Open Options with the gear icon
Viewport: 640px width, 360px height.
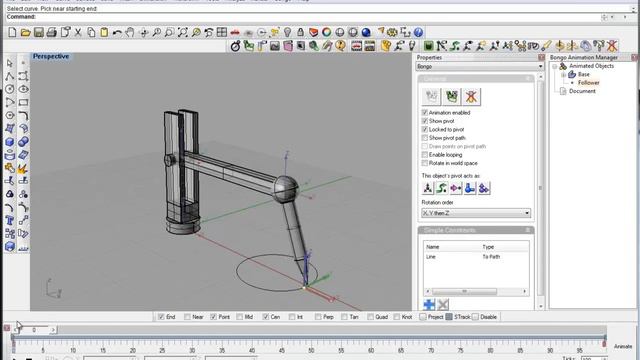(392, 32)
